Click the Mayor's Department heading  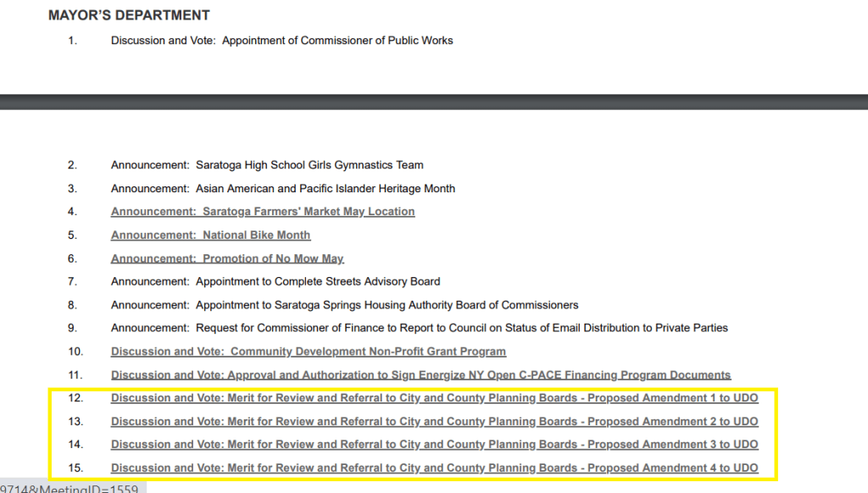point(129,15)
